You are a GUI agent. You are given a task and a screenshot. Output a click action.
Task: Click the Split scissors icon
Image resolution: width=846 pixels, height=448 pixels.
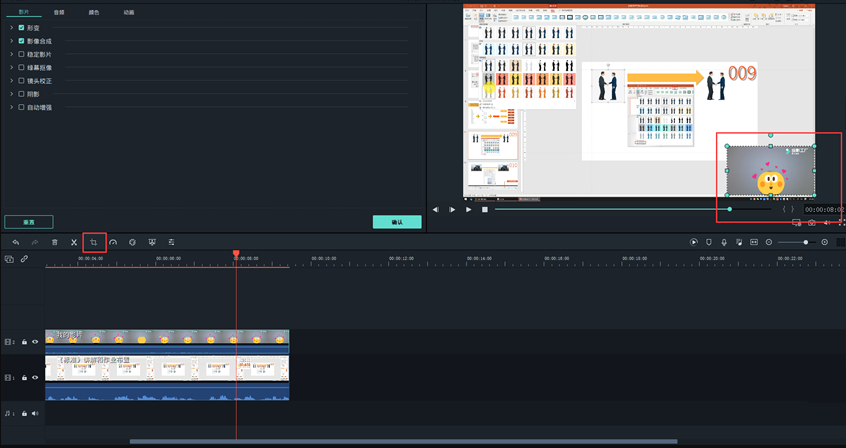(x=74, y=242)
